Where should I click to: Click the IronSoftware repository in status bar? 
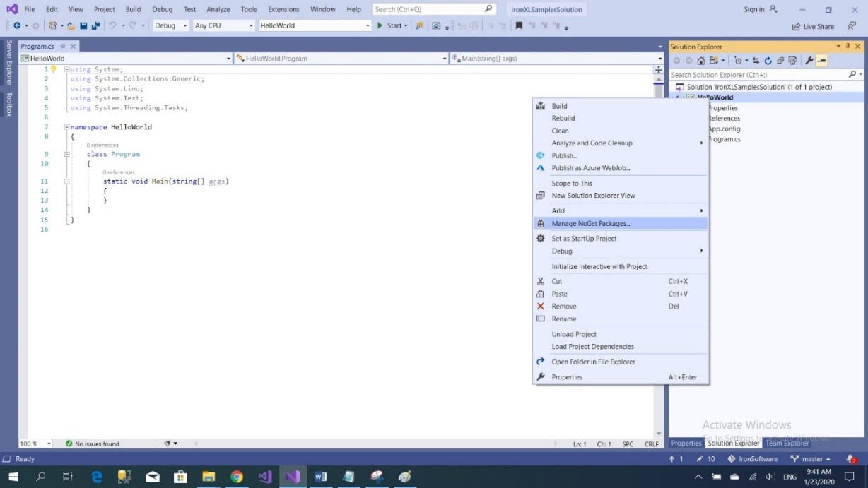(752, 459)
